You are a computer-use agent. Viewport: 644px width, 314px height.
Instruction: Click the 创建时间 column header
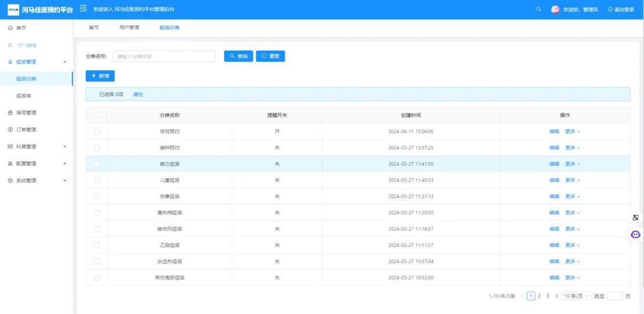(411, 115)
